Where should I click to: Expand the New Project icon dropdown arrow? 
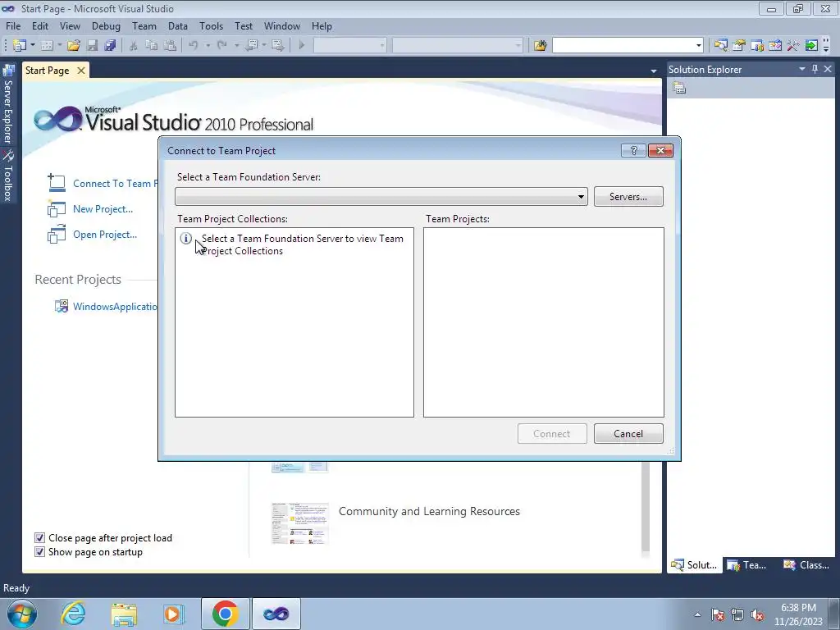33,46
